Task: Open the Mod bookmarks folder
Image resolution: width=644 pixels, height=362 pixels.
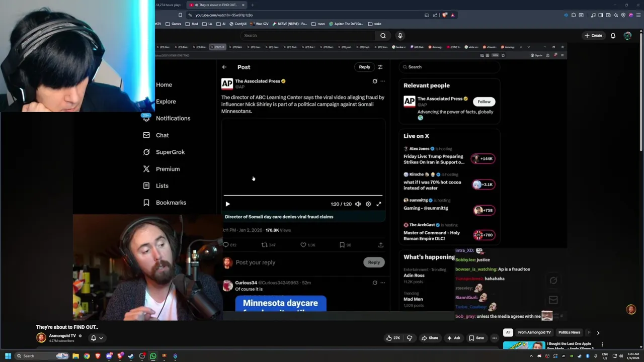Action: coord(192,24)
